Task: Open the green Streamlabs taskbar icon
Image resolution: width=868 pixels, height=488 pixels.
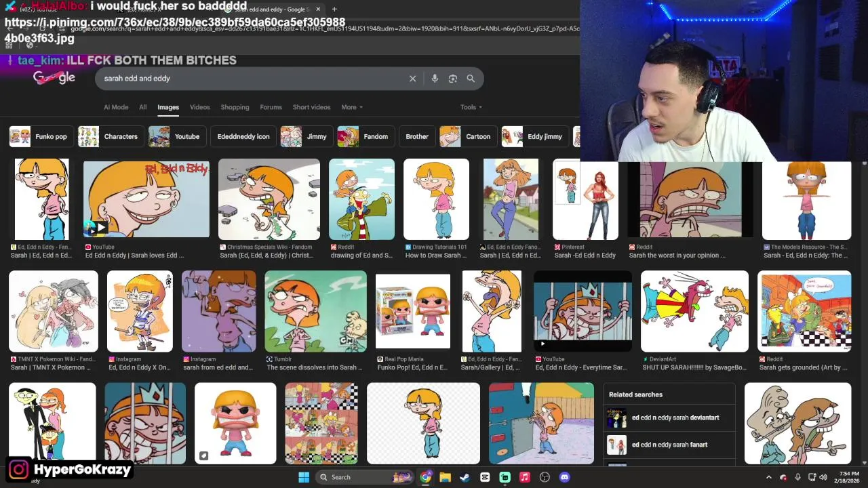Action: (505, 477)
